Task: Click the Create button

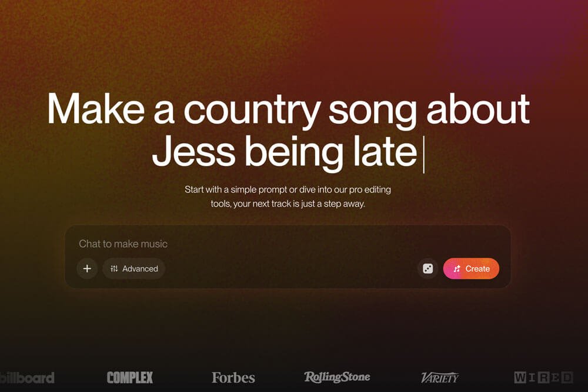Action: pyautogui.click(x=471, y=268)
